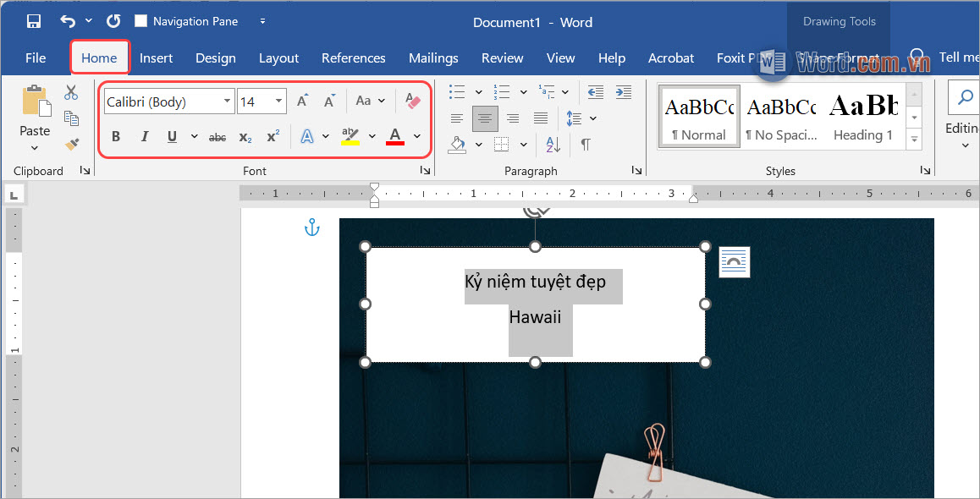980x499 pixels.
Task: Open Clipboard dialog launcher
Action: coord(85,171)
